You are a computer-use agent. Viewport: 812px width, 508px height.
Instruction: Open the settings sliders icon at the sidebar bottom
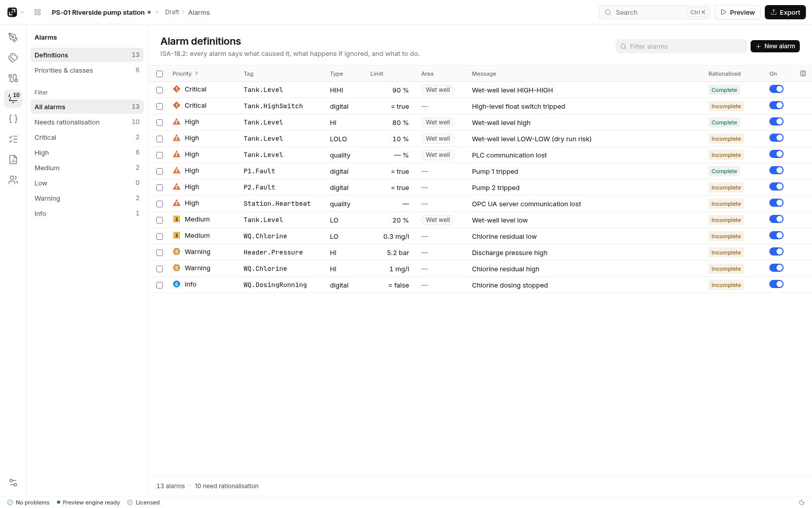13,483
